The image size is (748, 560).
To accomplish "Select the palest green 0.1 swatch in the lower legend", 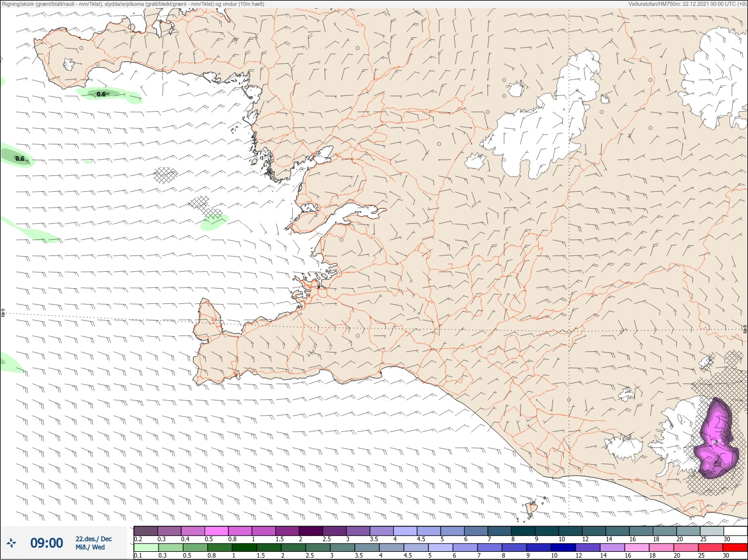I will click(146, 548).
